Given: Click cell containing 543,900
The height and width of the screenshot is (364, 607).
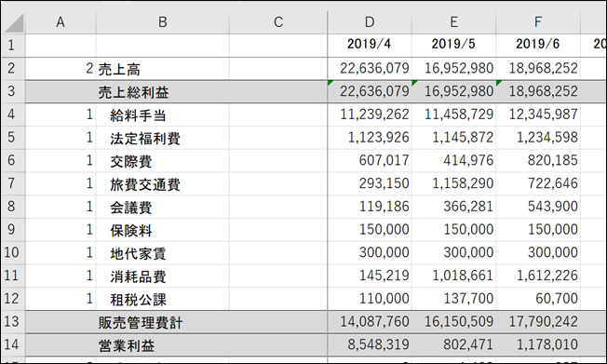Looking at the screenshot, I should click(538, 207).
